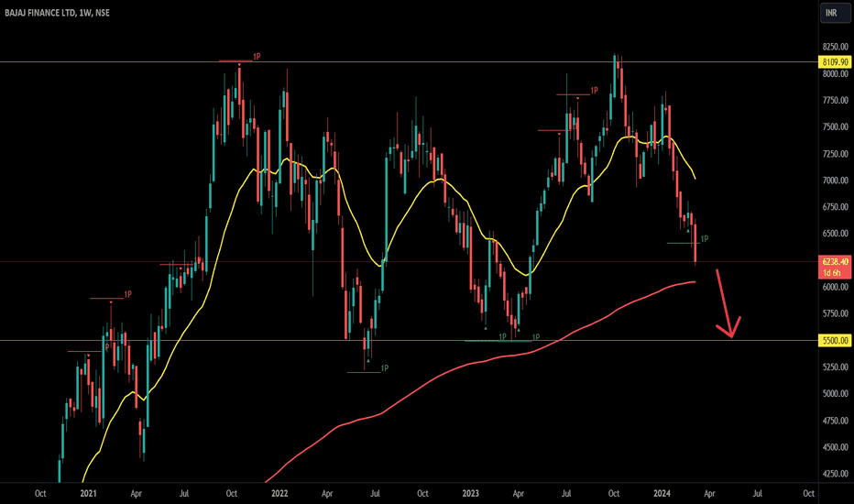Click the 8000.00 price axis label

point(836,74)
